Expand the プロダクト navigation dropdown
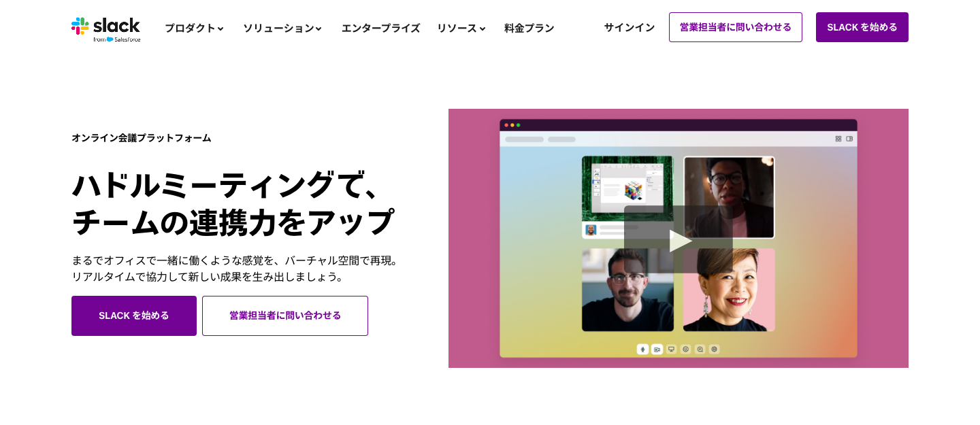The width and height of the screenshot is (980, 425). 194,28
